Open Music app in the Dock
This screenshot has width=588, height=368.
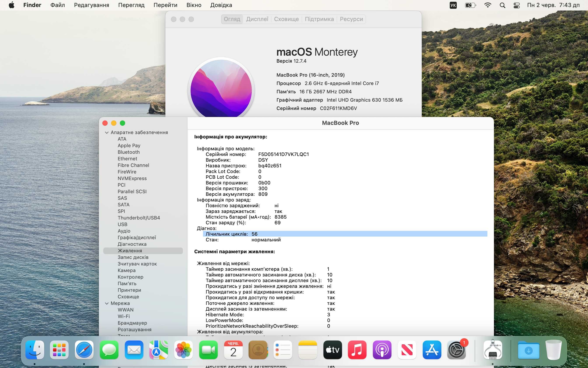pyautogui.click(x=357, y=350)
